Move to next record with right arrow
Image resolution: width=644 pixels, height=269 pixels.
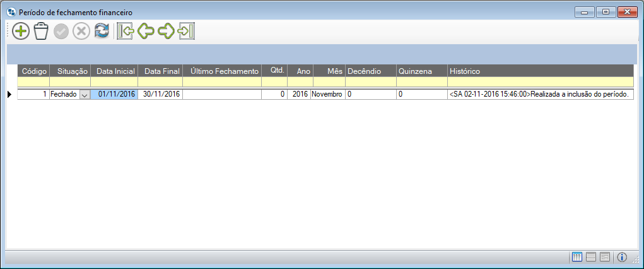pyautogui.click(x=166, y=32)
